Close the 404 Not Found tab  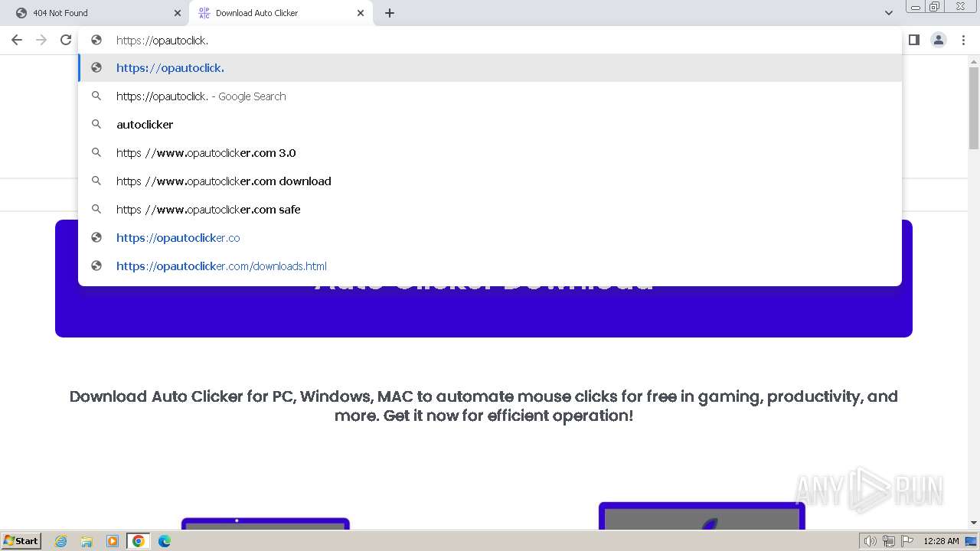point(178,13)
